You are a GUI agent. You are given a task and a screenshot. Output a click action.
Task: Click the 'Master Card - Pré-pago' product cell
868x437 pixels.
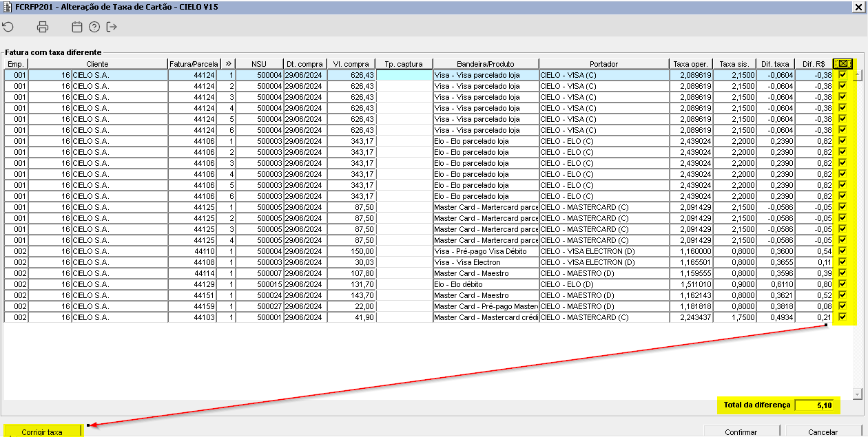tap(486, 306)
